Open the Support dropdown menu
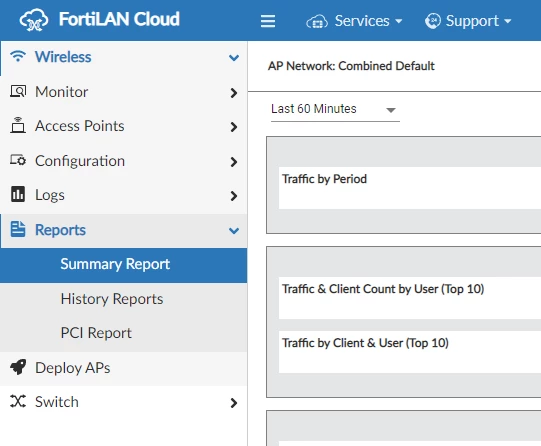The width and height of the screenshot is (541, 446). tap(468, 21)
